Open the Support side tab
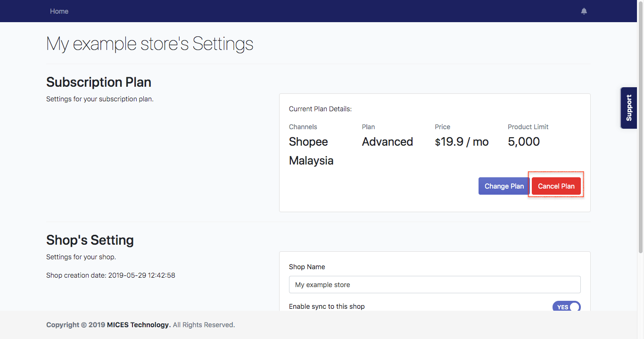The height and width of the screenshot is (339, 644). click(x=628, y=108)
